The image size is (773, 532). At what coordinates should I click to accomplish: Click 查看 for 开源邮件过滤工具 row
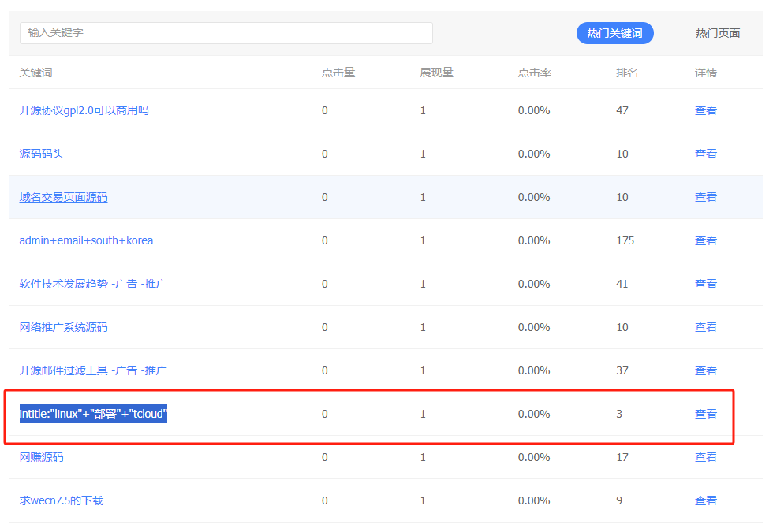705,370
